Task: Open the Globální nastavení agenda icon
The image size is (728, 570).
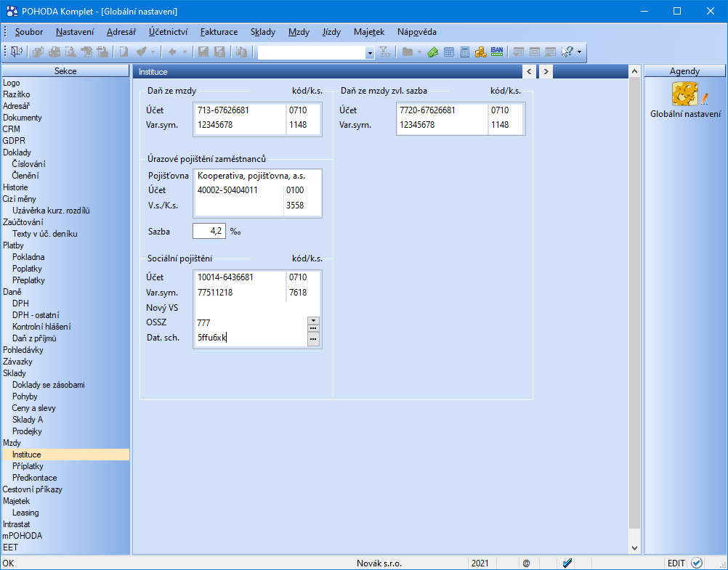Action: 685,95
